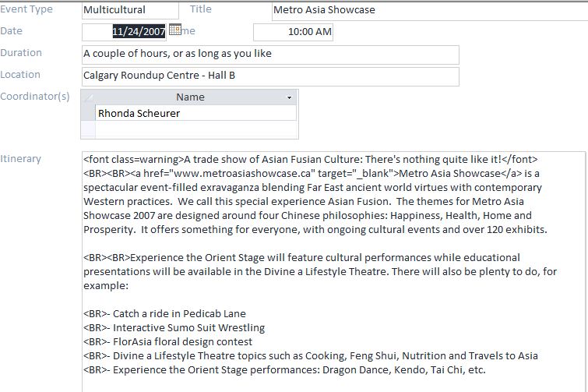588x392 pixels.
Task: Click the Location field Calgary Roundup Centre
Action: (x=270, y=76)
